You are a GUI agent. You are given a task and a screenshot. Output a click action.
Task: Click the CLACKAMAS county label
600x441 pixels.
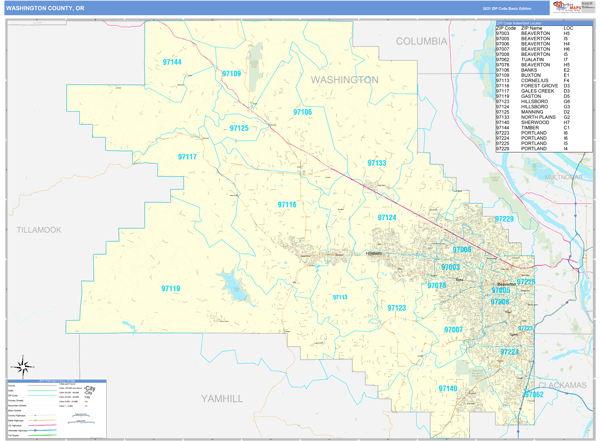(562, 385)
